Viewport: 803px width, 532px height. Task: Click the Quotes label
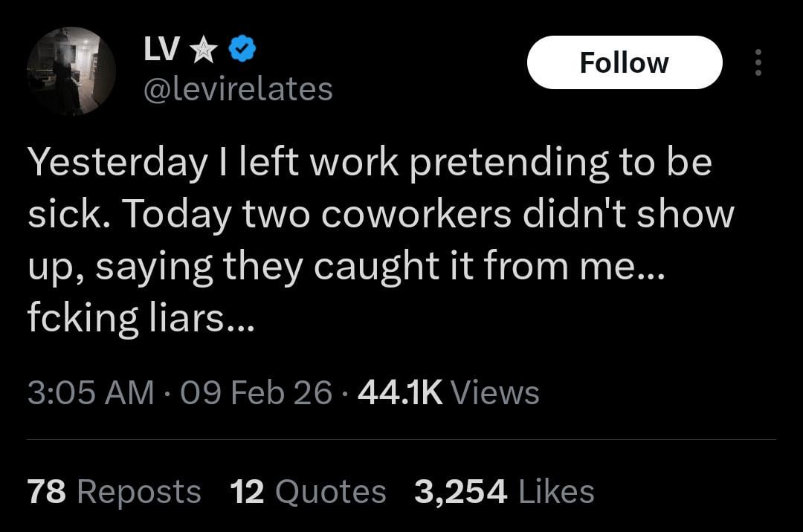coord(330,492)
